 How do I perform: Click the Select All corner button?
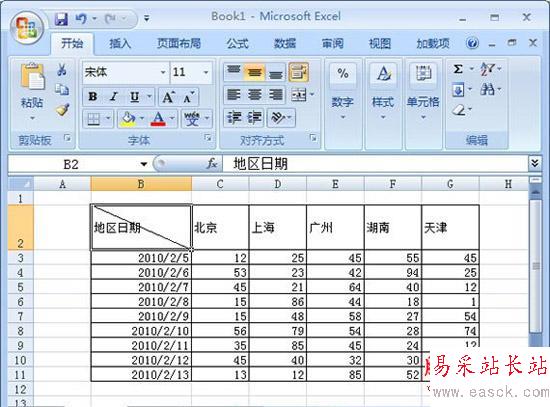(x=21, y=184)
